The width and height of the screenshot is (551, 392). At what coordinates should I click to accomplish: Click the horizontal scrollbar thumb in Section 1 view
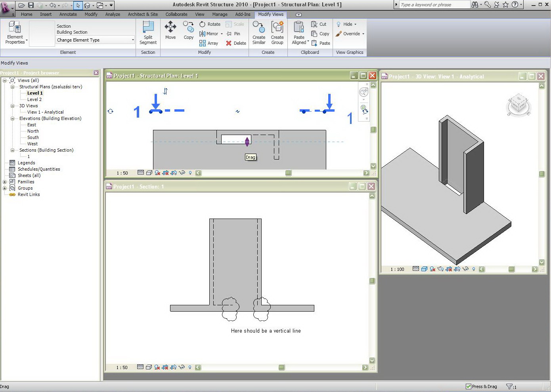click(x=281, y=367)
